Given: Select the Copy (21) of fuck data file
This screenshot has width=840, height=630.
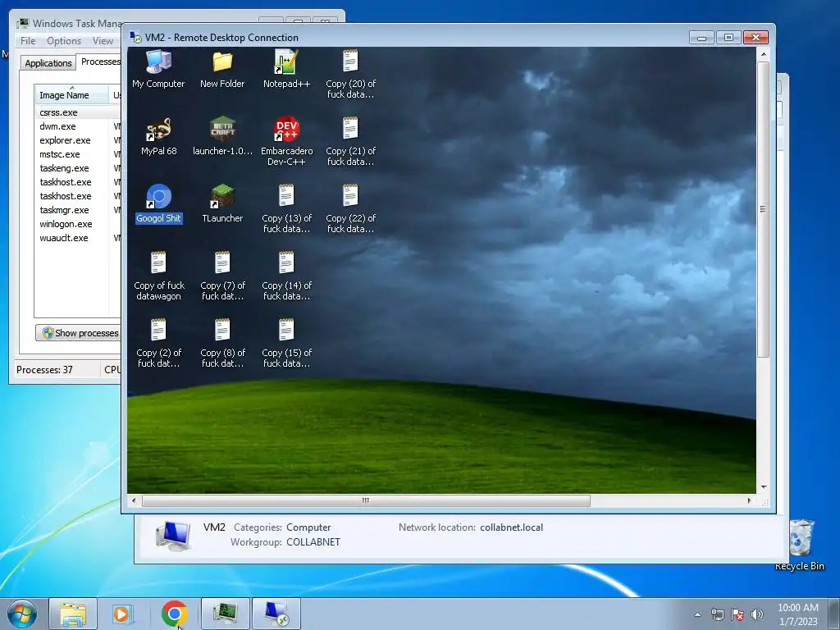Looking at the screenshot, I should point(350,141).
